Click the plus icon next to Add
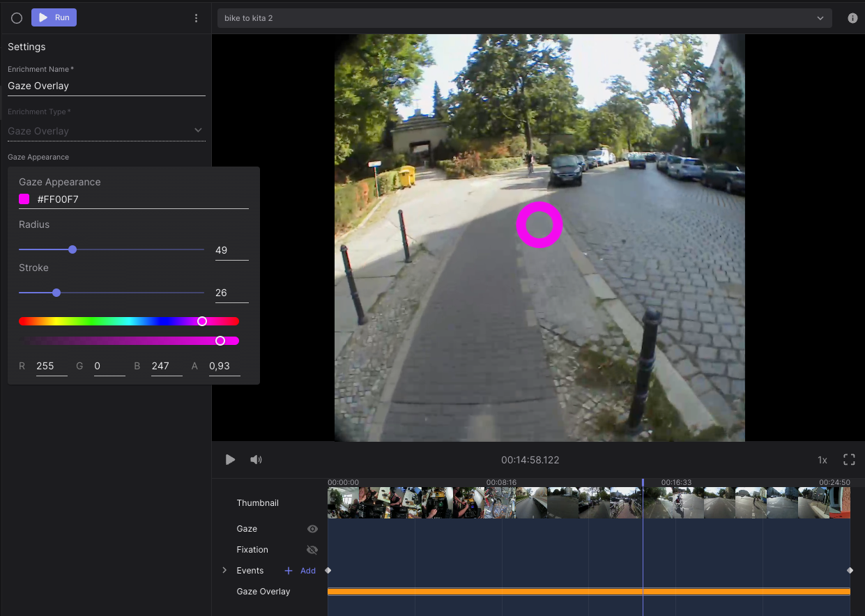Viewport: 865px width, 616px height. [x=289, y=571]
